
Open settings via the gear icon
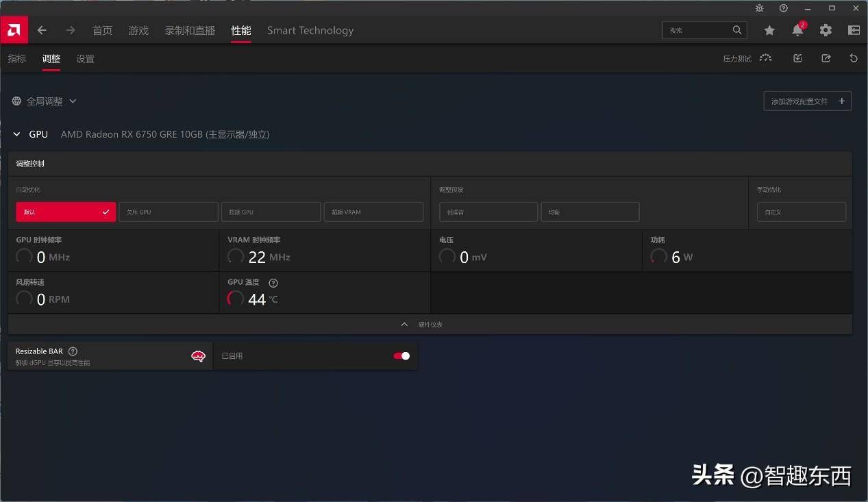click(x=826, y=30)
